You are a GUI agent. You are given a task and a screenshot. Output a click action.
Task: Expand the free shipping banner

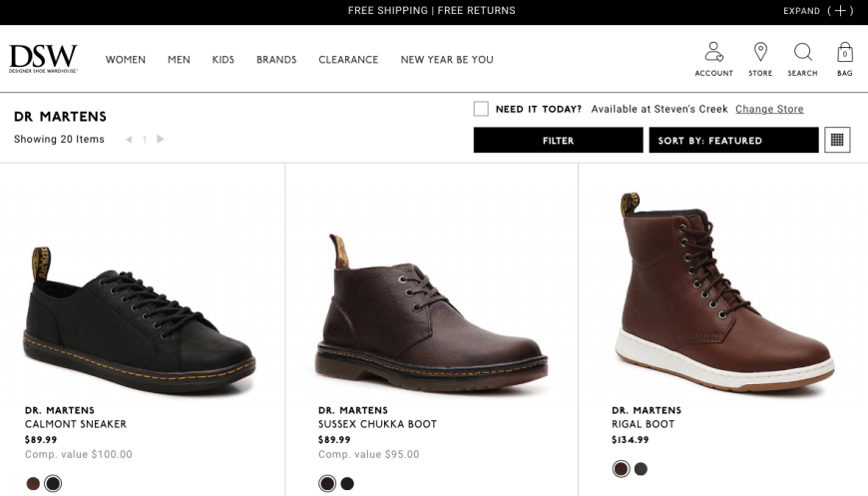(x=818, y=11)
